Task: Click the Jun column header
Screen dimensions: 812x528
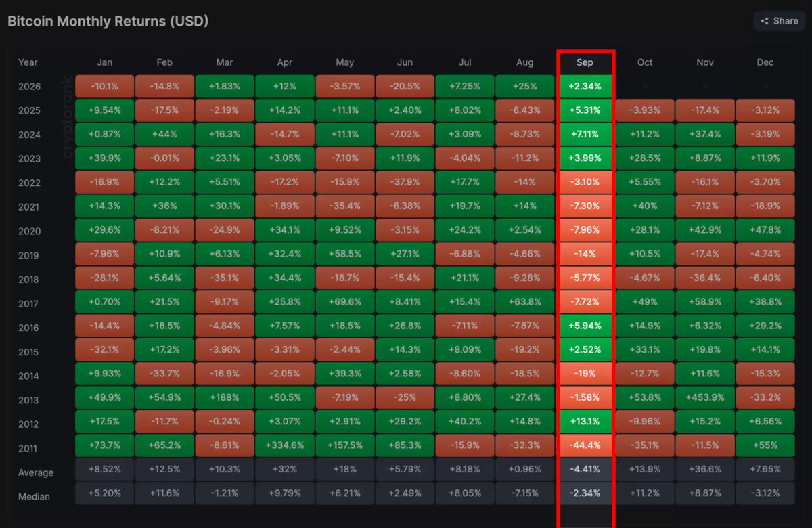Action: pyautogui.click(x=405, y=62)
